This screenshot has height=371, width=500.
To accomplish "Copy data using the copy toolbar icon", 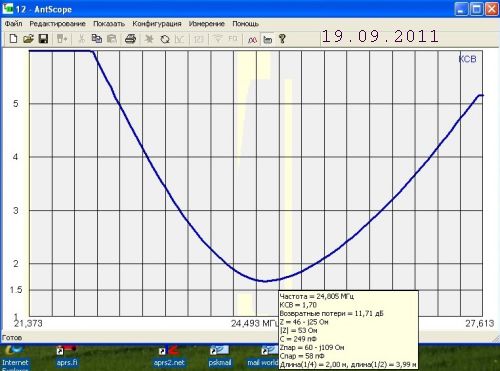I will point(97,39).
